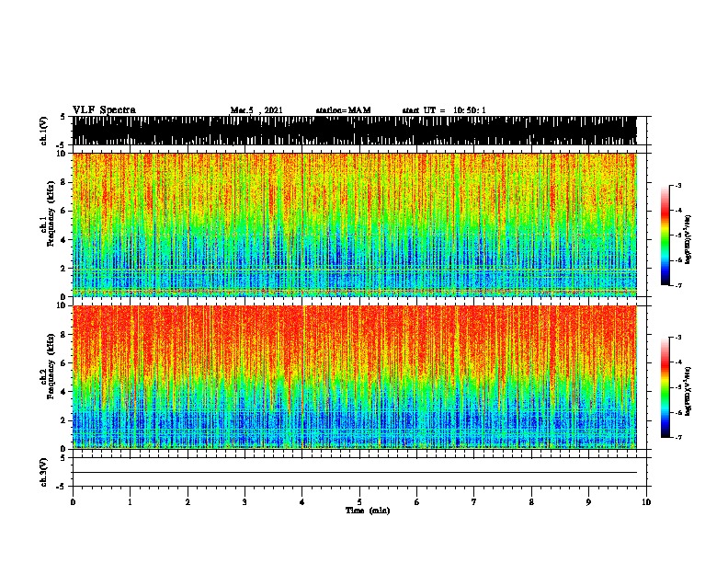Click the ch.2 spectrogram color bar
Screen dimensions: 728x563
tap(665, 387)
